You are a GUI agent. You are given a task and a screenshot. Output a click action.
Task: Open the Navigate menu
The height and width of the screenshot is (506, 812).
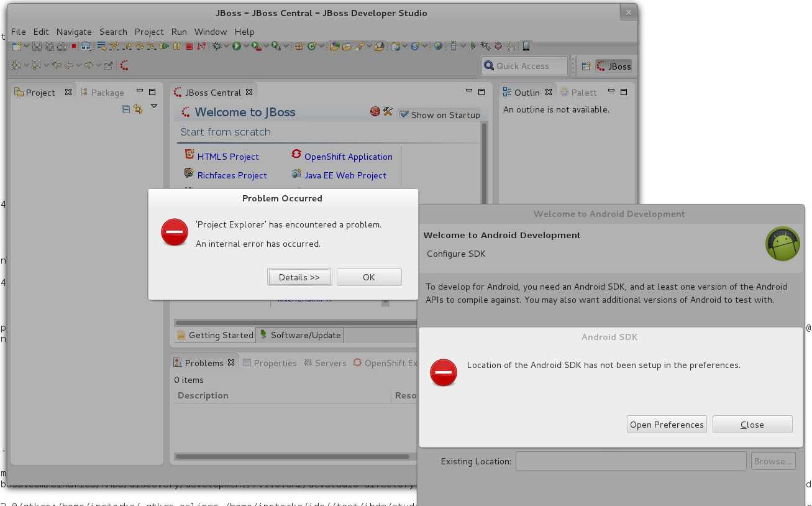(74, 32)
